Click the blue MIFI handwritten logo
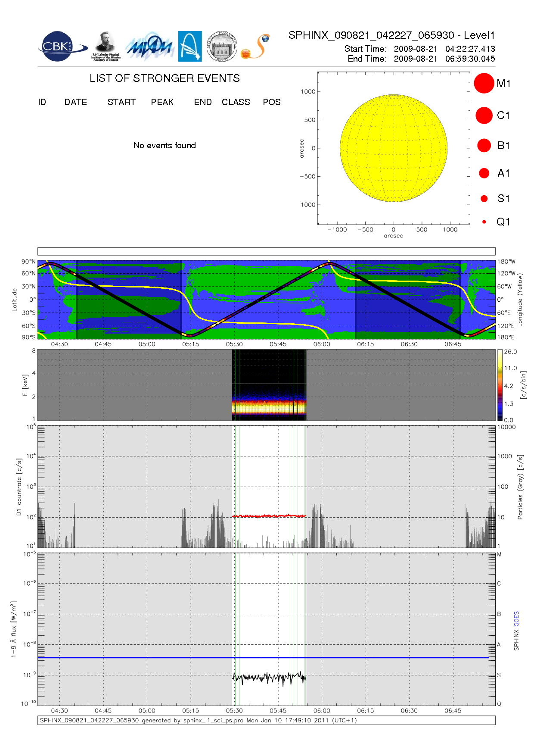The height and width of the screenshot is (756, 534). coord(149,47)
